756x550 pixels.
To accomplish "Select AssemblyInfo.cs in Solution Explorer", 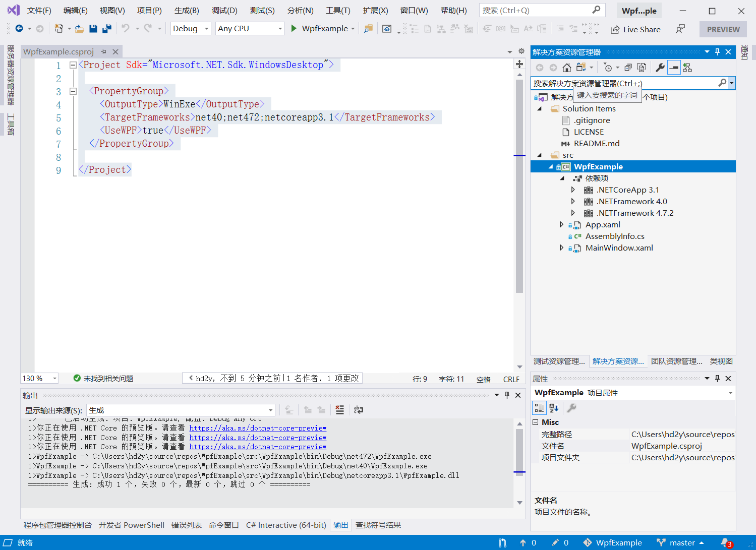I will point(615,236).
